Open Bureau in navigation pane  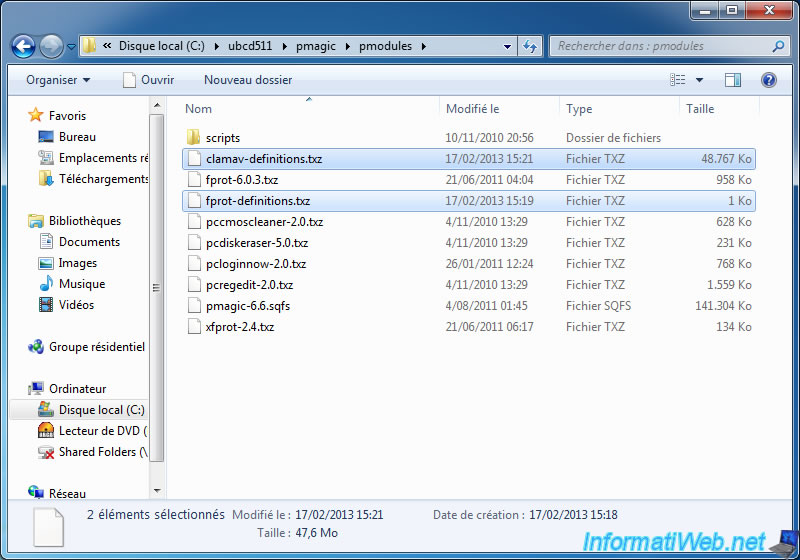[77, 137]
